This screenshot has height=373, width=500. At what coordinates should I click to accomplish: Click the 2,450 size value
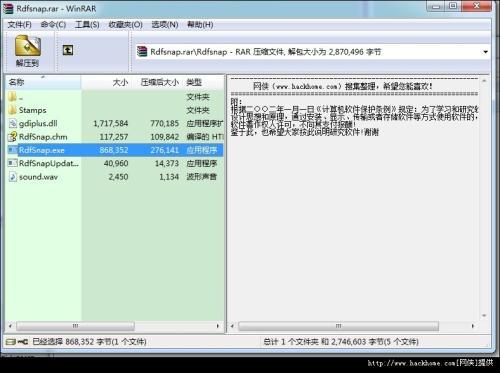point(118,177)
